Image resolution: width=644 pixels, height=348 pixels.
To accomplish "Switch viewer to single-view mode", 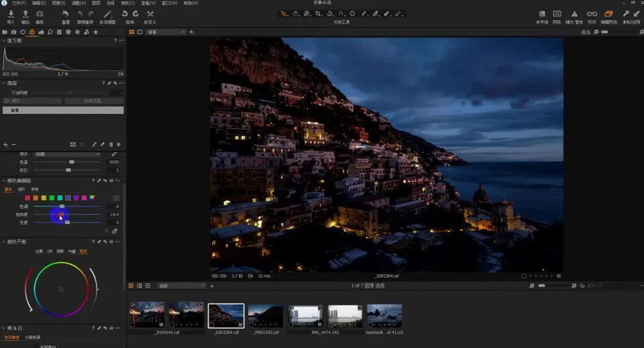I will (140, 32).
